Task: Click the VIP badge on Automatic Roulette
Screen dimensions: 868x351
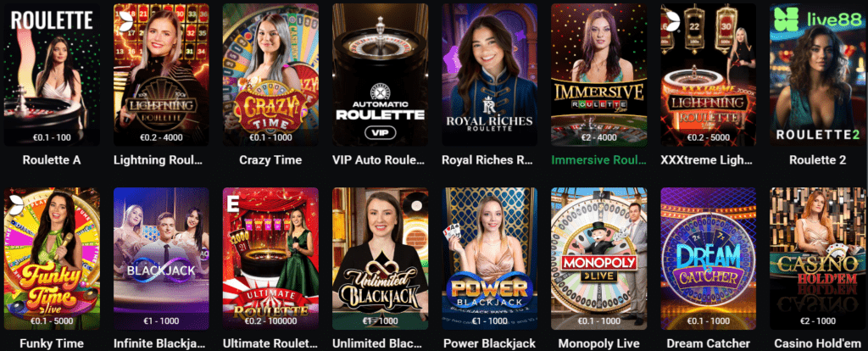Action: point(380,132)
